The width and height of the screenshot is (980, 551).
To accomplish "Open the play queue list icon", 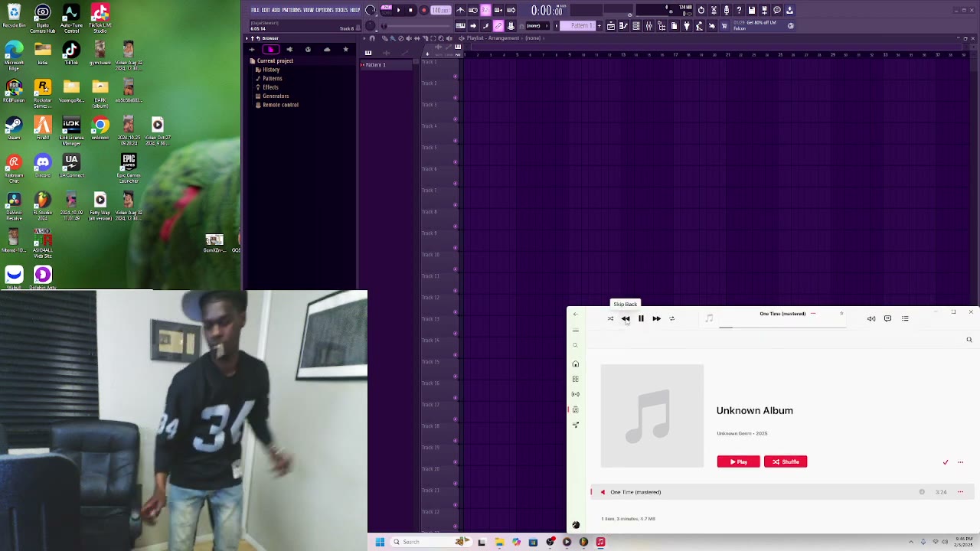I will [x=905, y=318].
